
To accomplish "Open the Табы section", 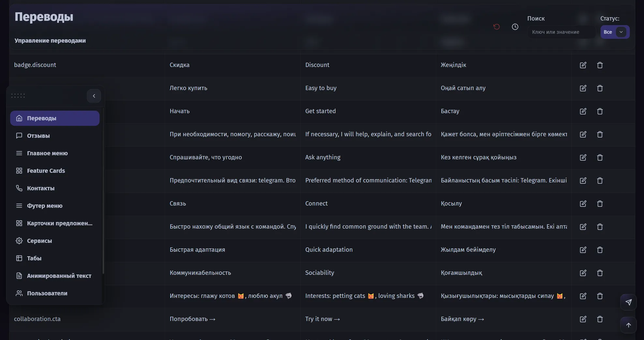I will point(34,258).
